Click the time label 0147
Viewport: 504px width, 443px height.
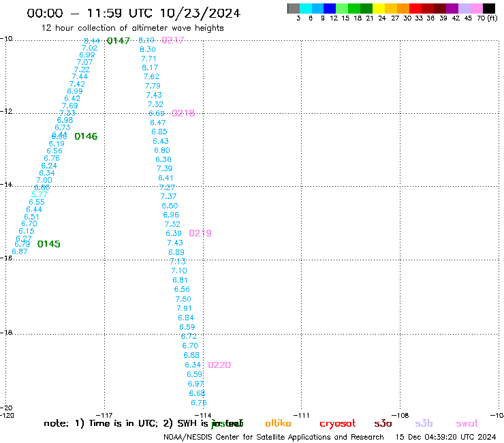coord(119,41)
